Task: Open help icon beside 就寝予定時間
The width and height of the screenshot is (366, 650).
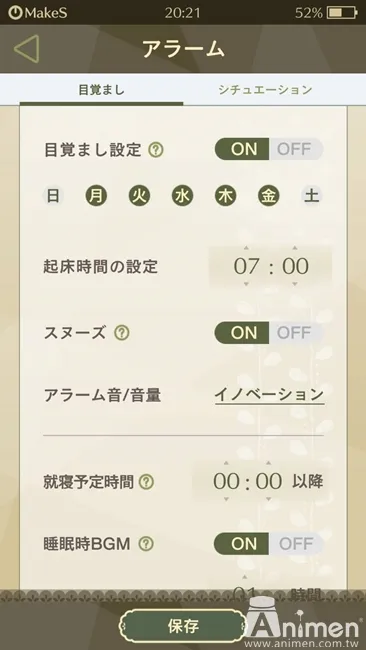Action: [146, 482]
